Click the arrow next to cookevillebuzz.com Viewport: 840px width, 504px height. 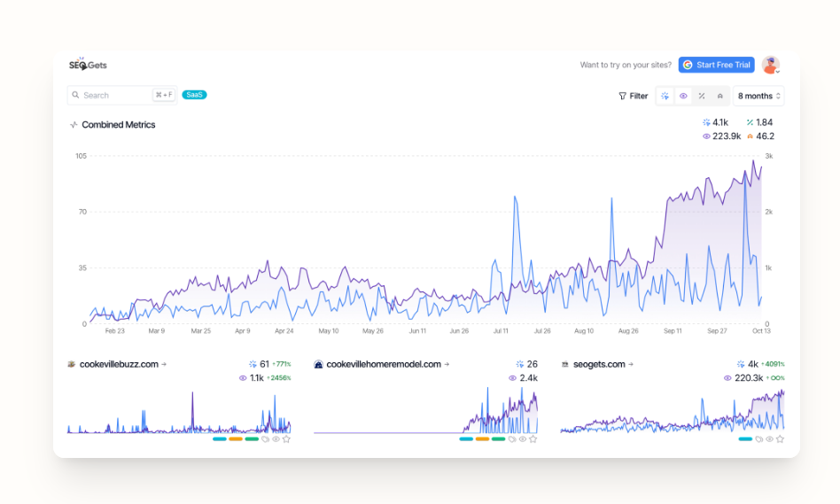pyautogui.click(x=164, y=364)
